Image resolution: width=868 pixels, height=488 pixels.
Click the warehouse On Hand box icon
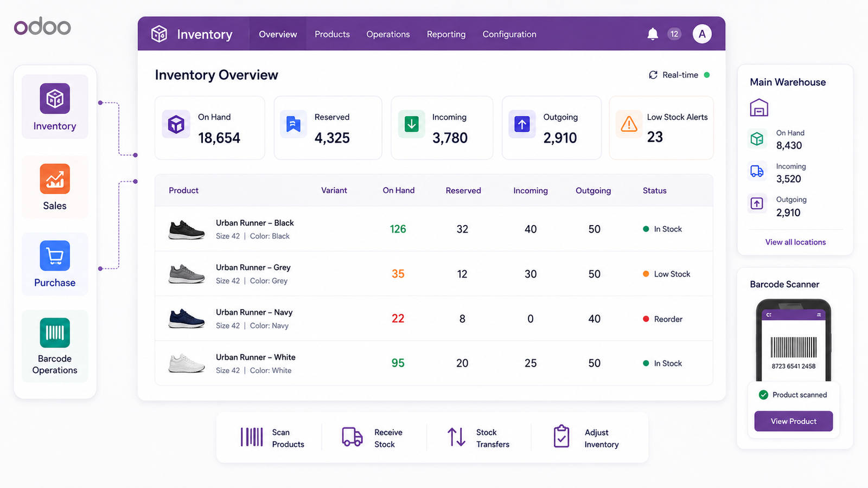[x=757, y=139]
